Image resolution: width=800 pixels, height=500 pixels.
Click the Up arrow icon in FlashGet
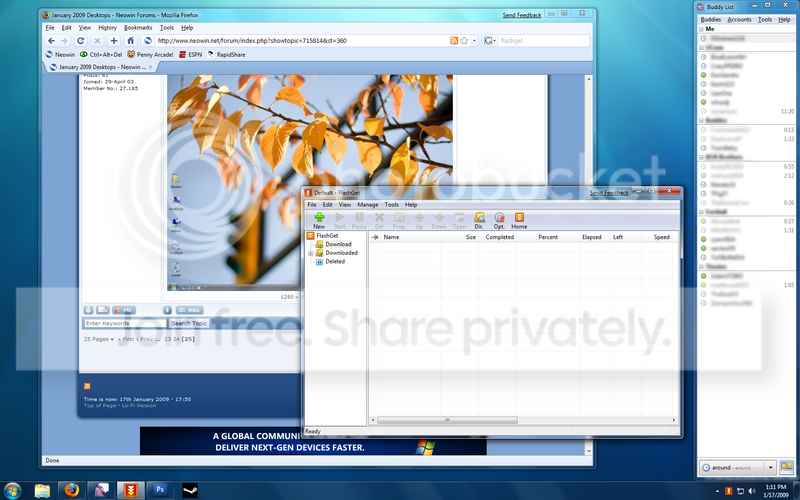pos(419,220)
